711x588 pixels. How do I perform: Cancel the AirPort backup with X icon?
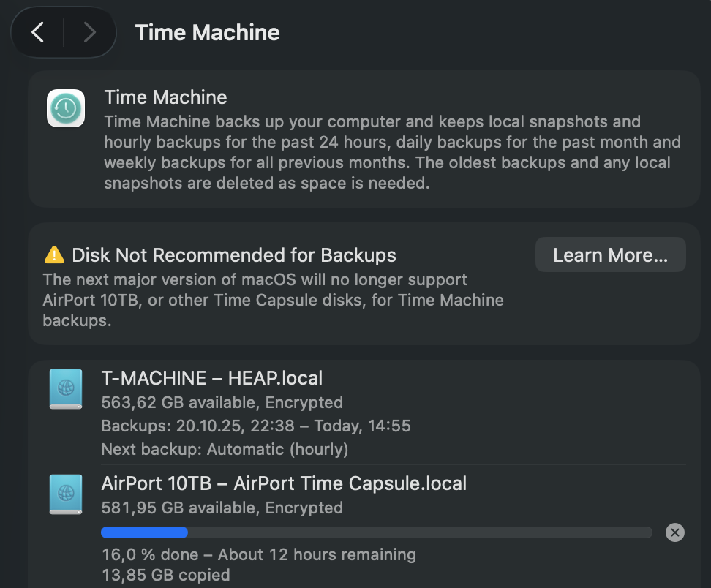pos(674,532)
